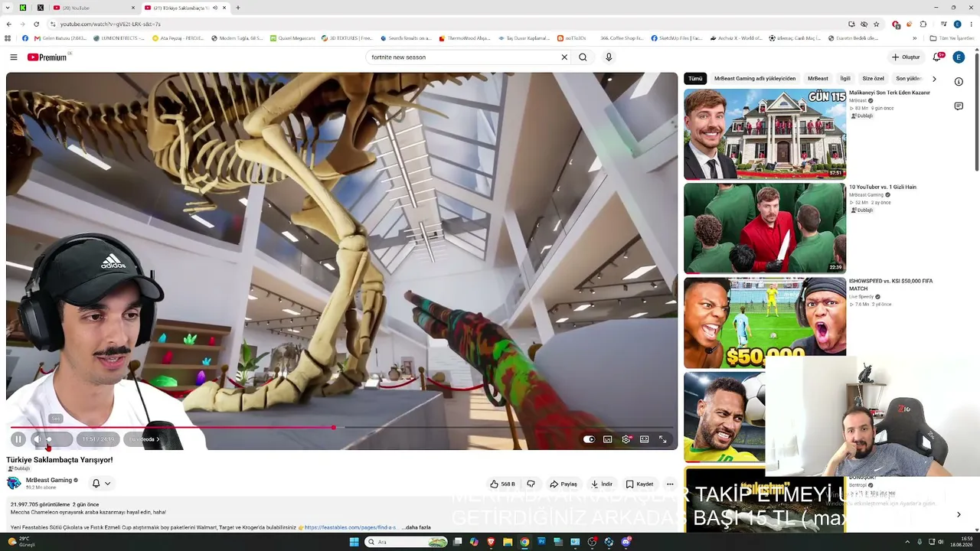Share the video with "Paylaş"
This screenshot has width=980, height=551.
tap(563, 484)
